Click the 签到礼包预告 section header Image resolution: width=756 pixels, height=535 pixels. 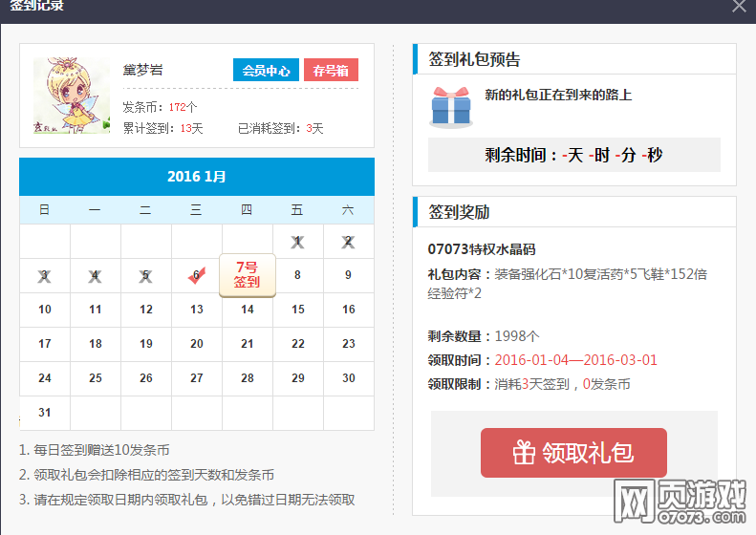click(475, 59)
